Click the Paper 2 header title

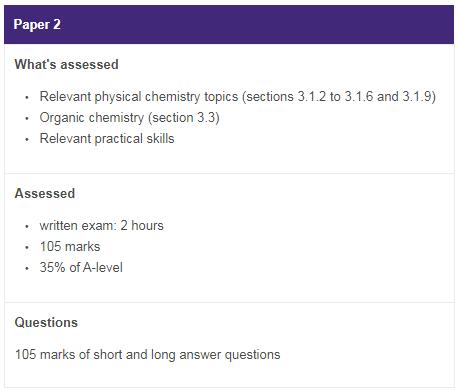point(37,25)
